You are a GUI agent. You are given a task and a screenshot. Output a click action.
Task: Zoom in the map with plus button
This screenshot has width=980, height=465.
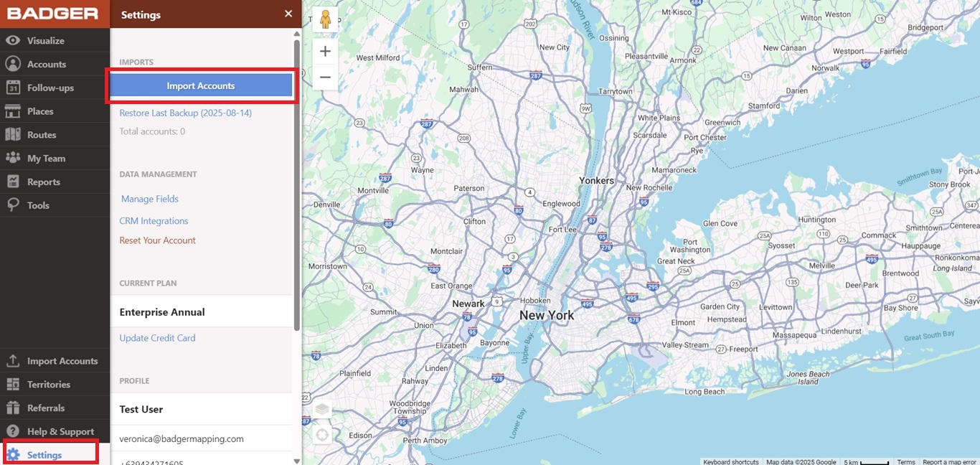pyautogui.click(x=325, y=51)
